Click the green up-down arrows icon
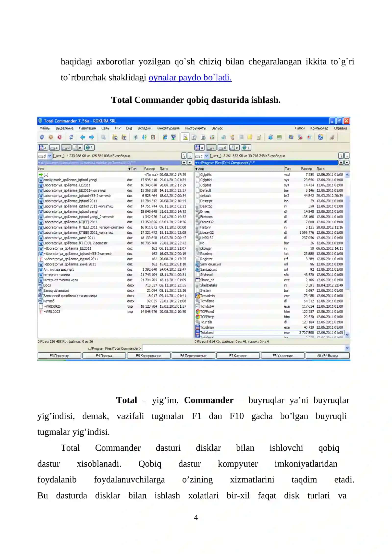This screenshot has height=554, width=392. pos(144,137)
